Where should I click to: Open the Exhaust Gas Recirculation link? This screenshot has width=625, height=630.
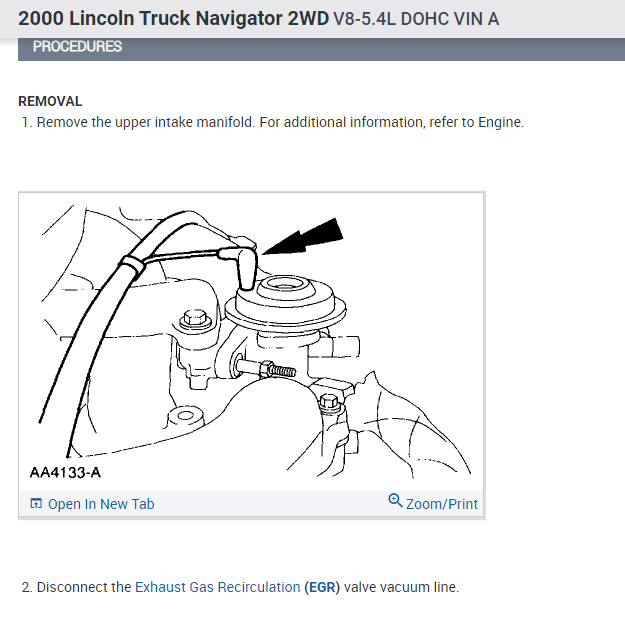218,587
